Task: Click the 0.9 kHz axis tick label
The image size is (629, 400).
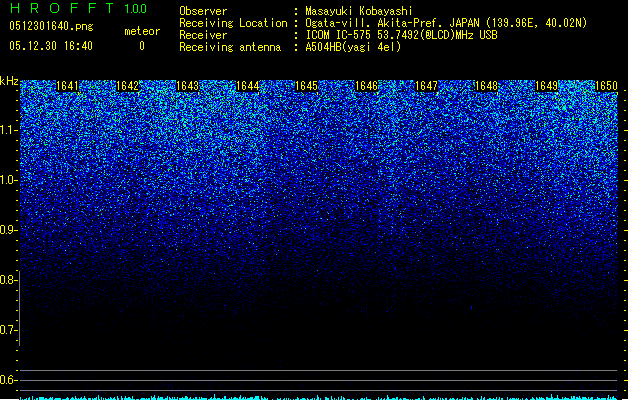Action: pyautogui.click(x=8, y=230)
